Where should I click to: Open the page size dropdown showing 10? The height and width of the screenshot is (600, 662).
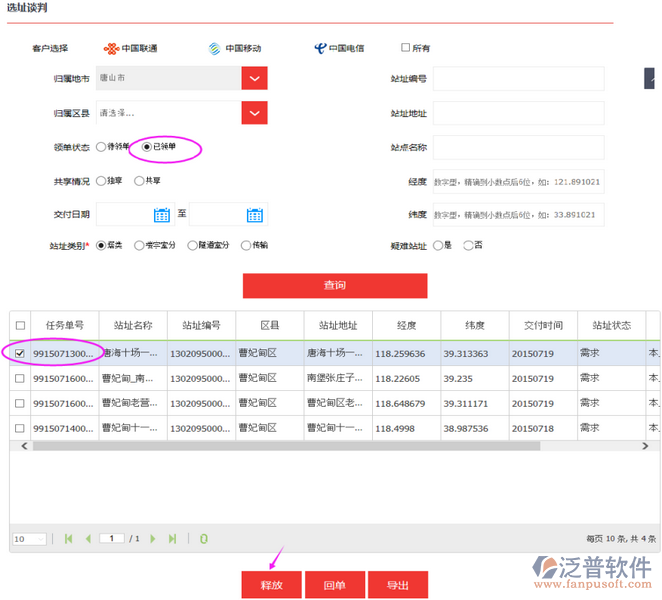pos(29,538)
